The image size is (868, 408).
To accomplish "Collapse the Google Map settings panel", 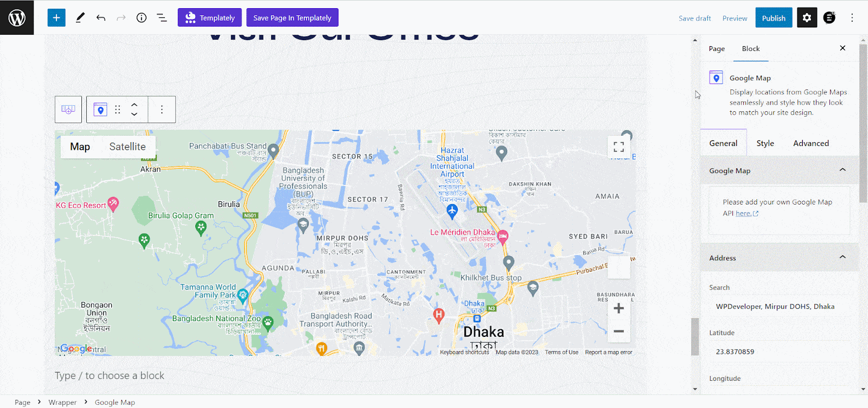I will point(843,170).
